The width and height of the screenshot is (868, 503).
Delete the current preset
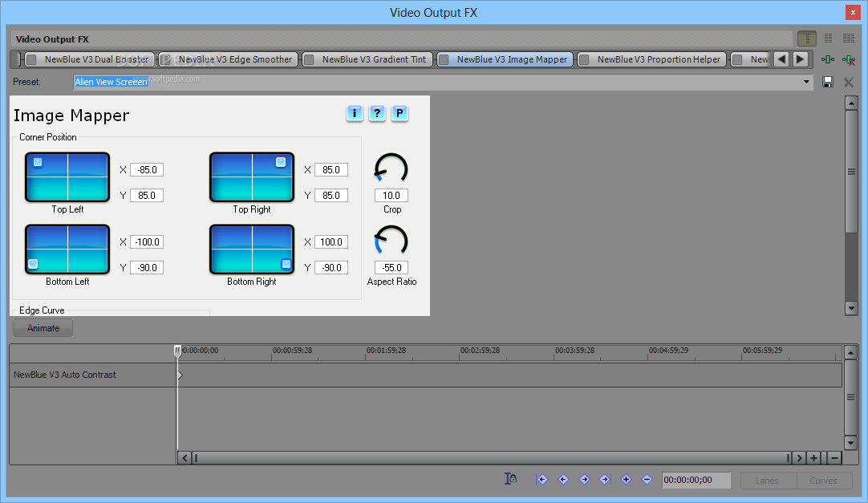coord(848,82)
